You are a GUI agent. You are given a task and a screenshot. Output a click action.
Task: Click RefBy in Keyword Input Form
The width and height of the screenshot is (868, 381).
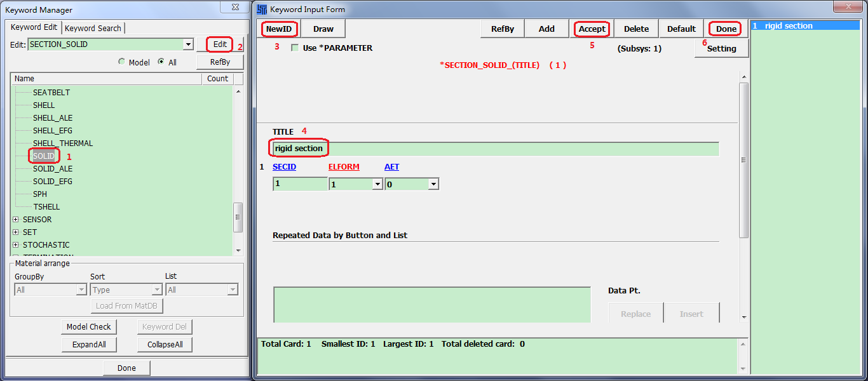(x=503, y=29)
